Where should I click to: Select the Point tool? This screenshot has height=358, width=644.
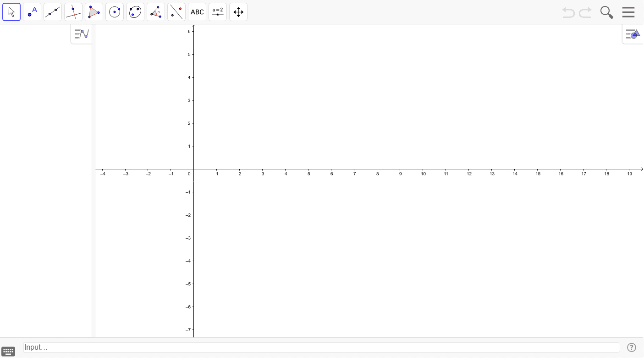(32, 11)
